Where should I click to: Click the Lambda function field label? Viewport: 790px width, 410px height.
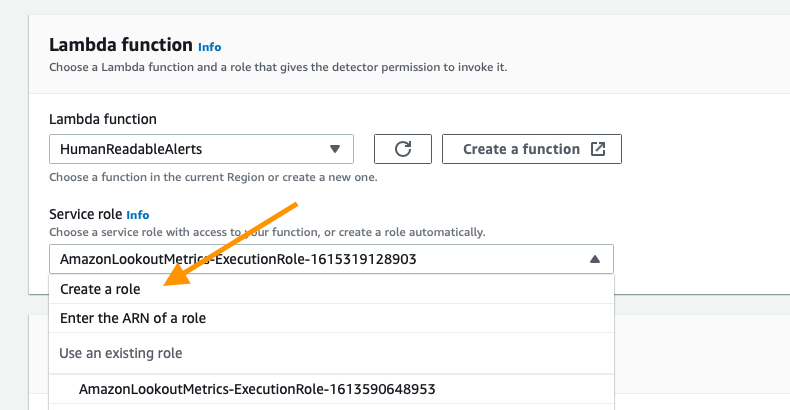coord(103,119)
